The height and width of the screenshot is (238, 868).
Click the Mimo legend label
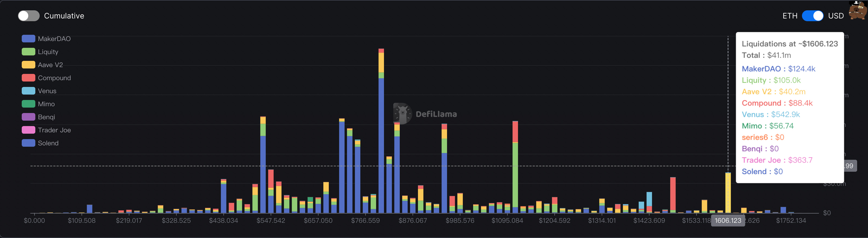click(46, 104)
